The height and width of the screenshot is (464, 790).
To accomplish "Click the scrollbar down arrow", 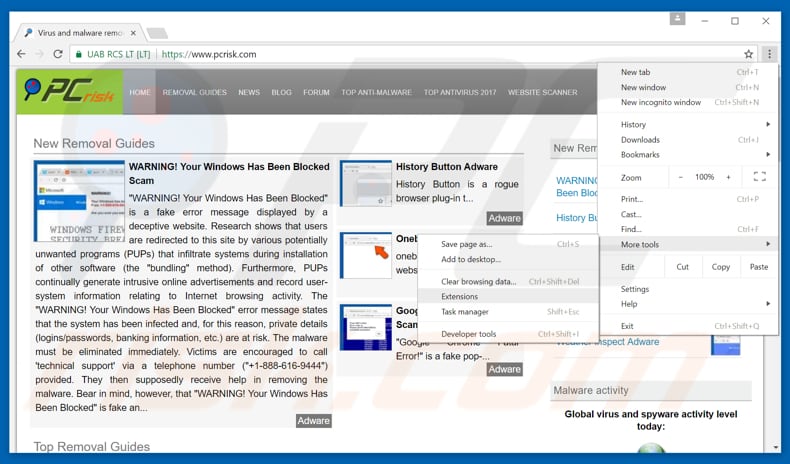I will click(775, 447).
